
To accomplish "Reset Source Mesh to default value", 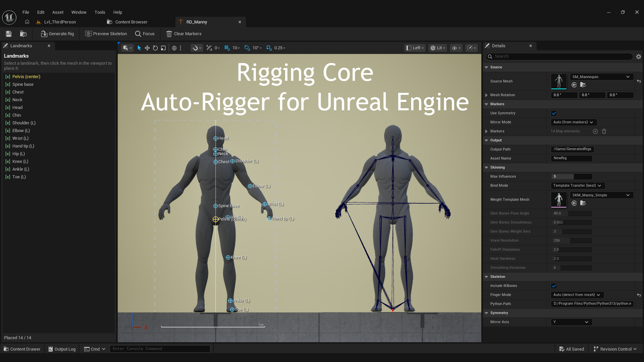I will 639,81.
